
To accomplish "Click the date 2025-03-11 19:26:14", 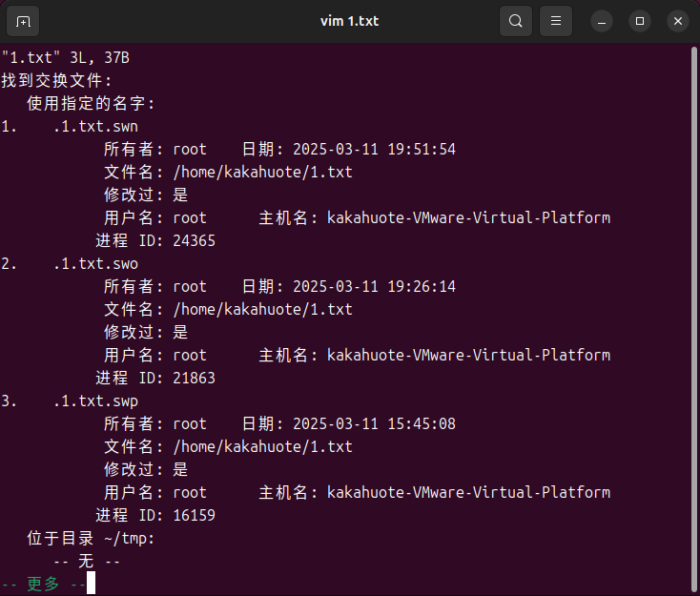I will [374, 287].
